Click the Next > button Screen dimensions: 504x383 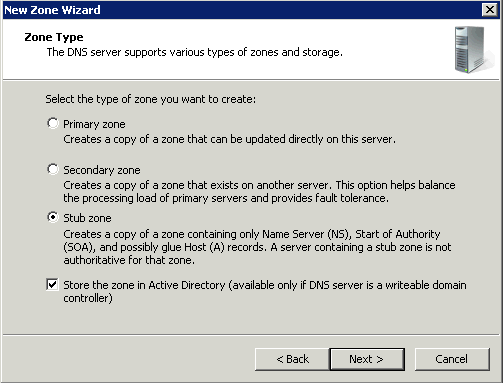pos(367,359)
